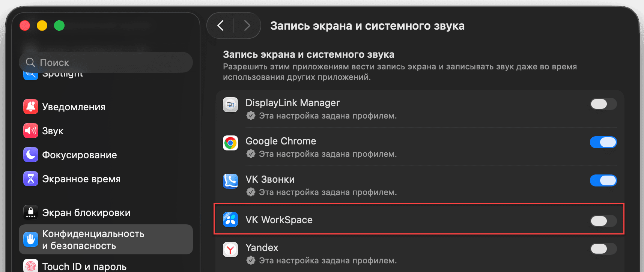The image size is (644, 272).
Task: Go back with the left chevron button
Action: point(221,26)
